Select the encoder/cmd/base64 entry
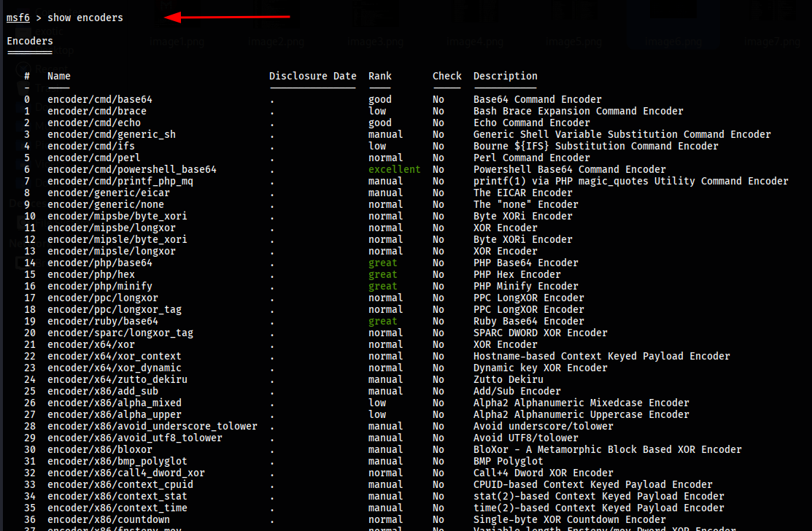 (x=100, y=99)
